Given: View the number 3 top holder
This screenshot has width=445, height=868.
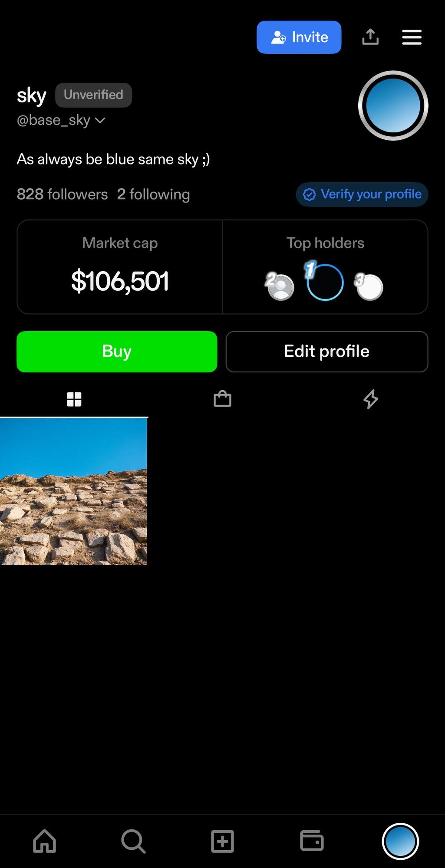Looking at the screenshot, I should tap(369, 287).
